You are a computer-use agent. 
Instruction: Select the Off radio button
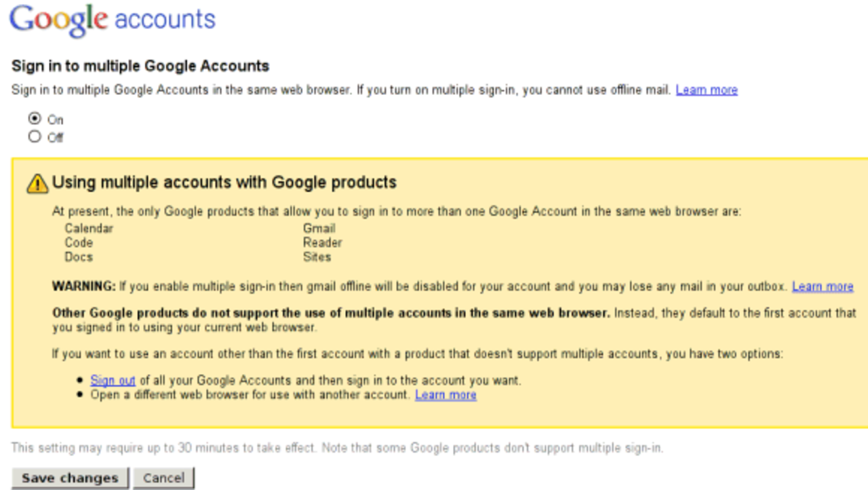coord(35,136)
